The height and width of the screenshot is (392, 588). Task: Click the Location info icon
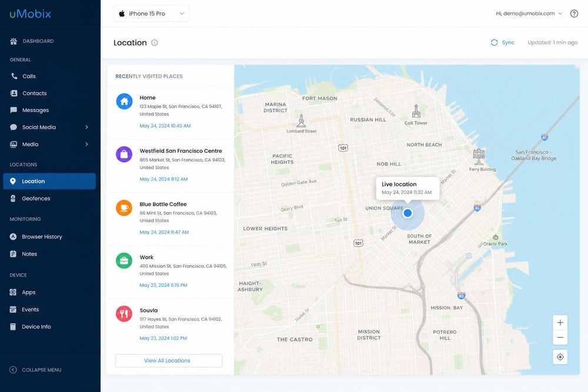(x=155, y=43)
